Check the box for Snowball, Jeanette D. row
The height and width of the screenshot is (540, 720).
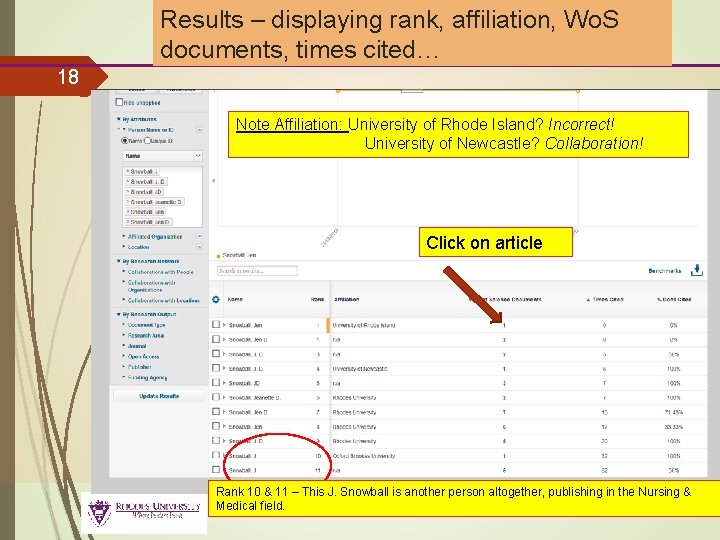[216, 397]
